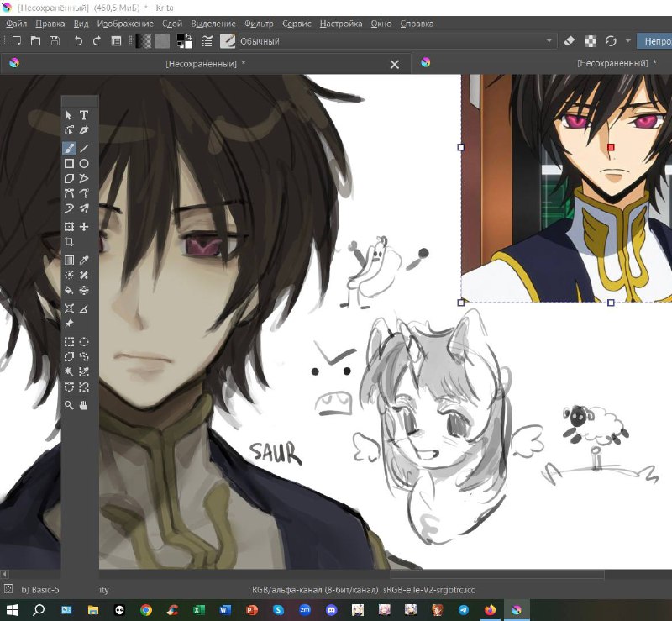Open the fill pattern swatch
Image resolution: width=672 pixels, height=621 pixels.
[162, 41]
